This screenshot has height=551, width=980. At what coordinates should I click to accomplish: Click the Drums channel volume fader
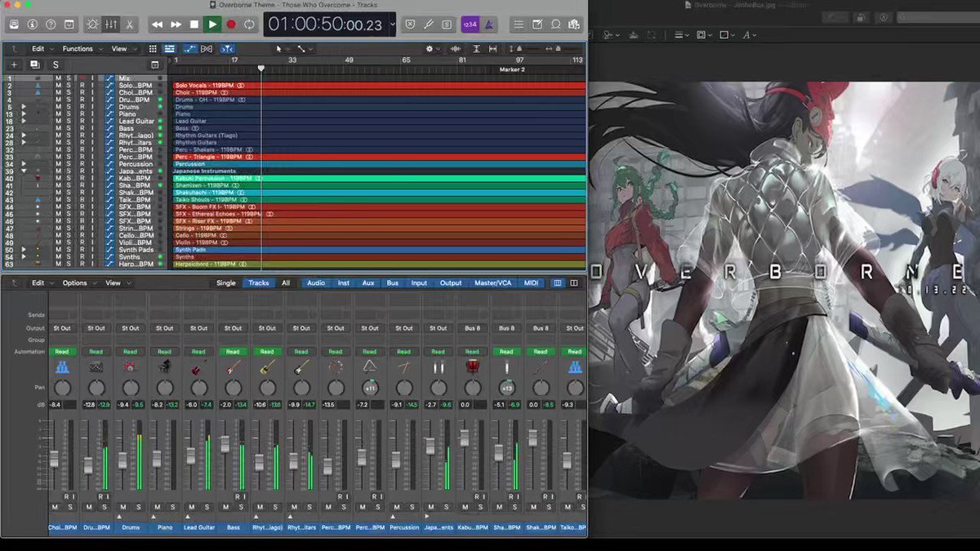tap(122, 460)
